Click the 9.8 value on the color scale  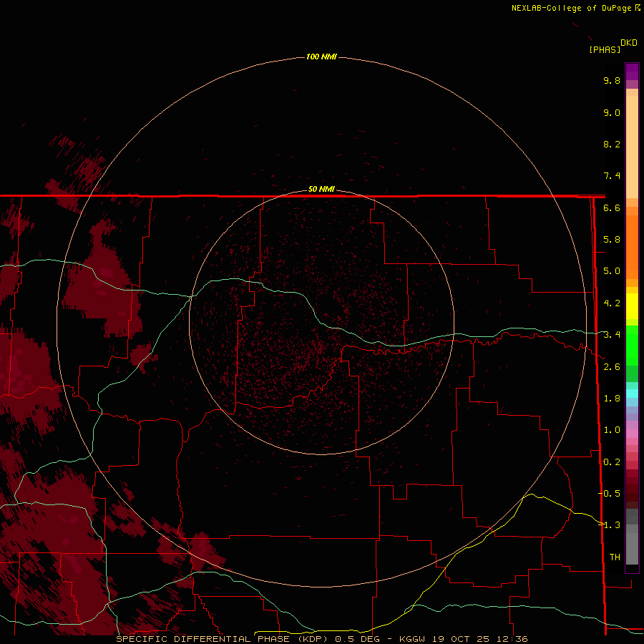click(x=612, y=80)
